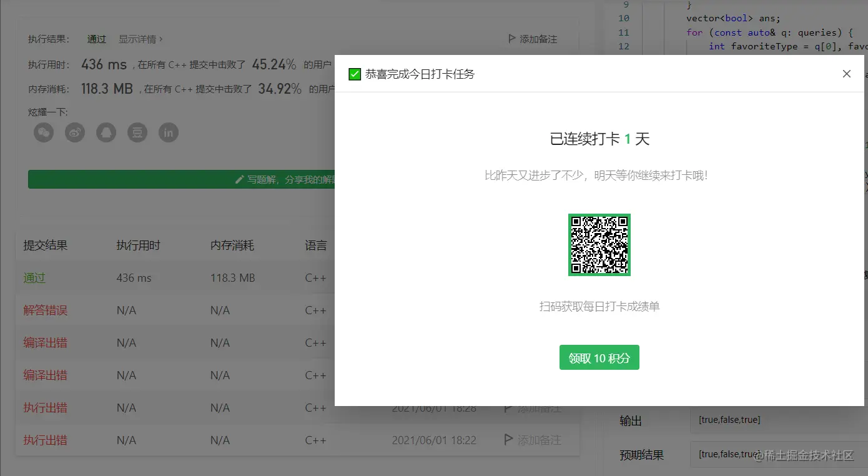
Task: Share result via Weibo icon
Action: pyautogui.click(x=75, y=132)
